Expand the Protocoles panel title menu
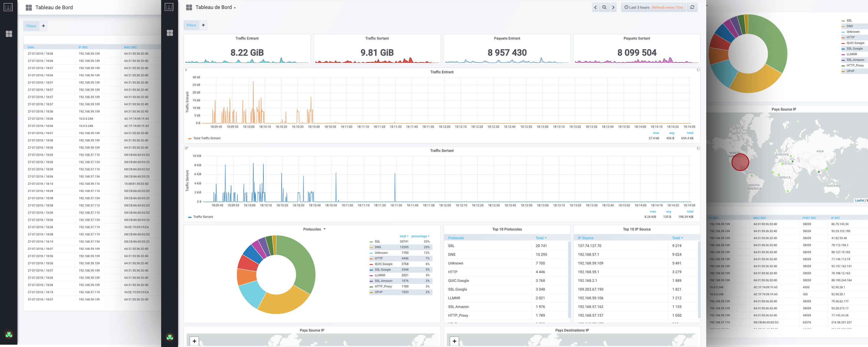Image resolution: width=868 pixels, height=347 pixels. 314,229
